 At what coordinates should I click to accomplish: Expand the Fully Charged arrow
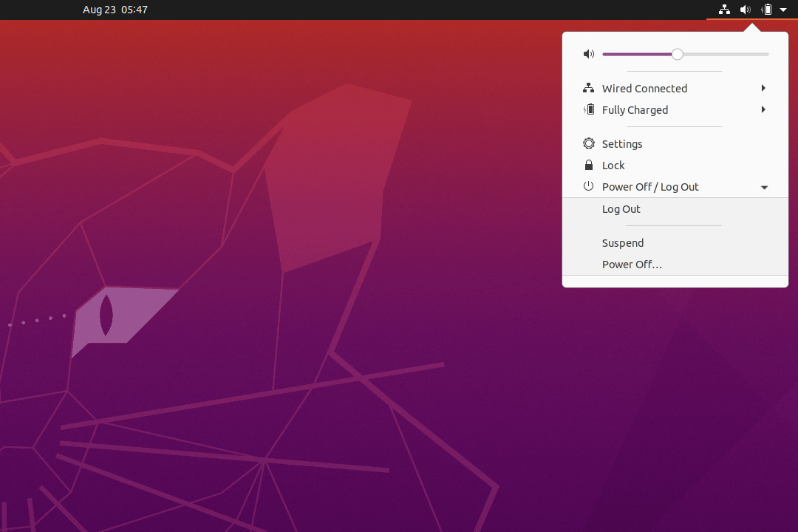point(763,109)
